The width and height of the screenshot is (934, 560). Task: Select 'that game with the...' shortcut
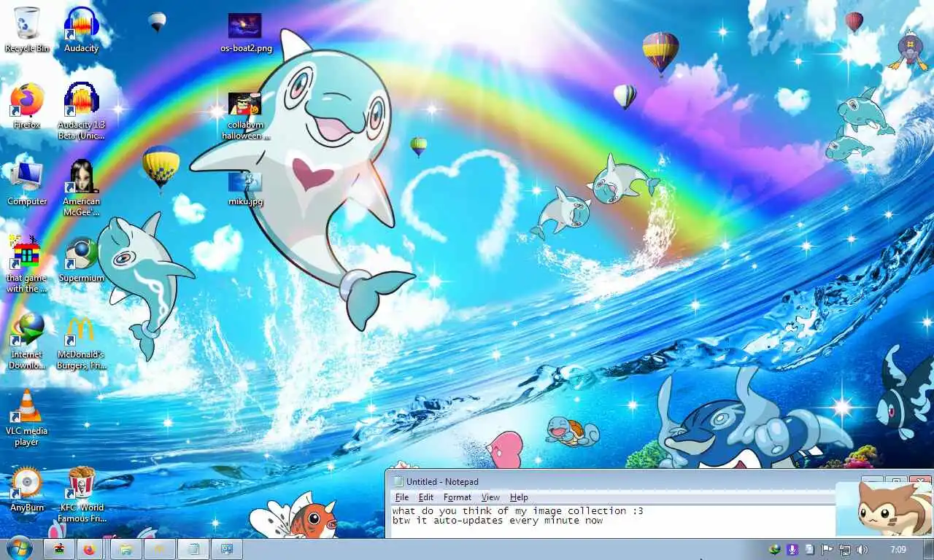[27, 264]
